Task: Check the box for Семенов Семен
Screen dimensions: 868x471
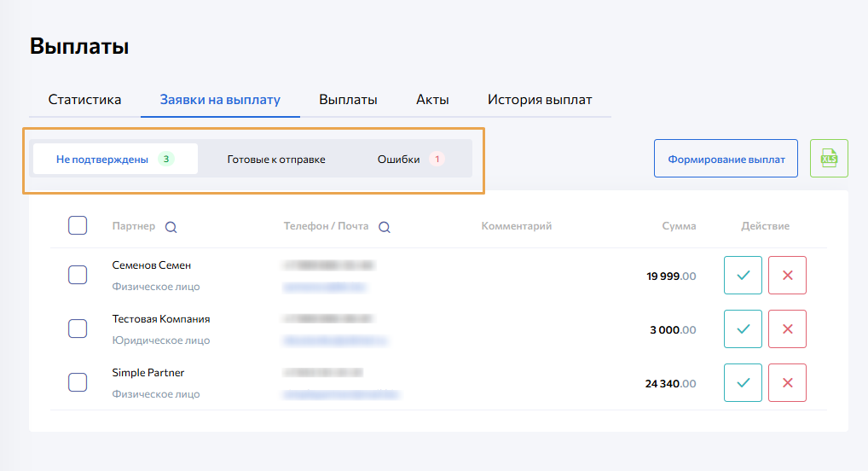Action: (78, 275)
